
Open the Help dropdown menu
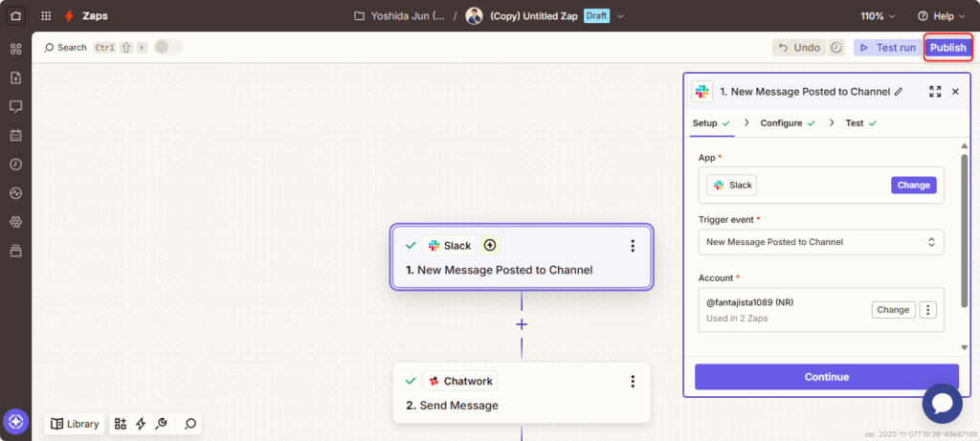coord(942,16)
